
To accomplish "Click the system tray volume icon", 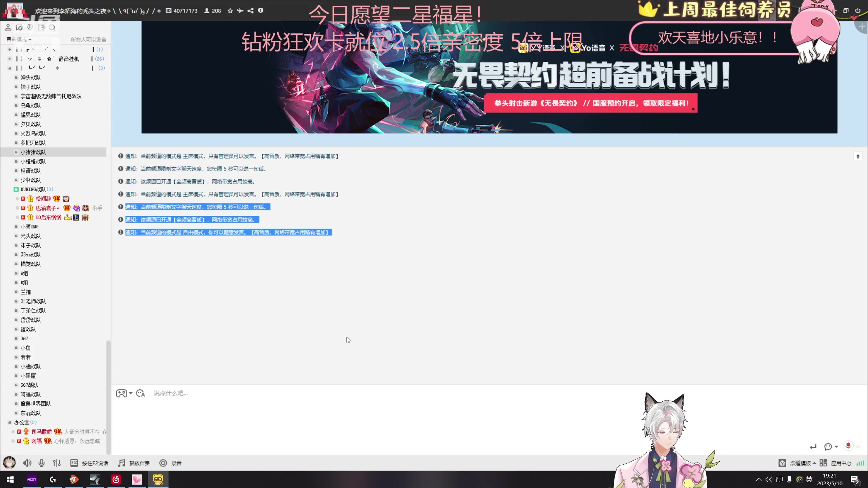I will 769,480.
